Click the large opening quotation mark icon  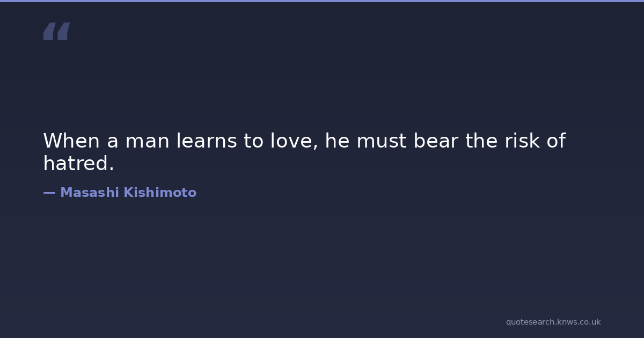click(56, 31)
